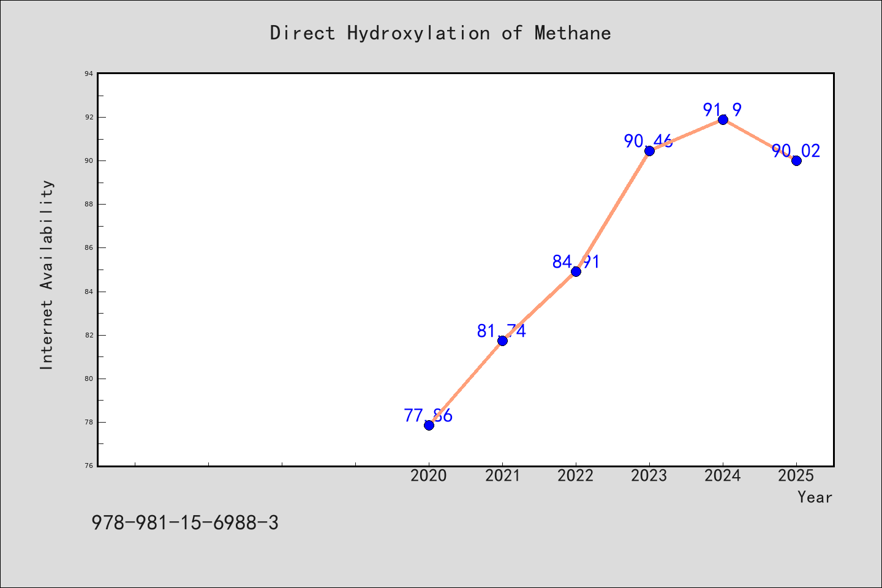Select the 2020 data point marker
This screenshot has height=588, width=882.
(429, 425)
